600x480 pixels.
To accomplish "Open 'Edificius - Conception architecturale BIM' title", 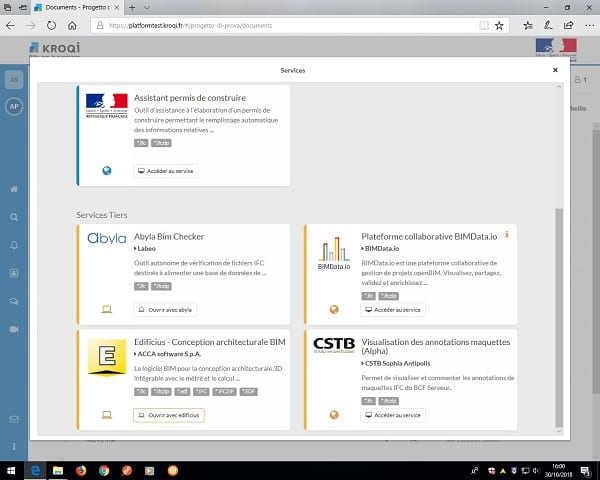I will pos(210,342).
